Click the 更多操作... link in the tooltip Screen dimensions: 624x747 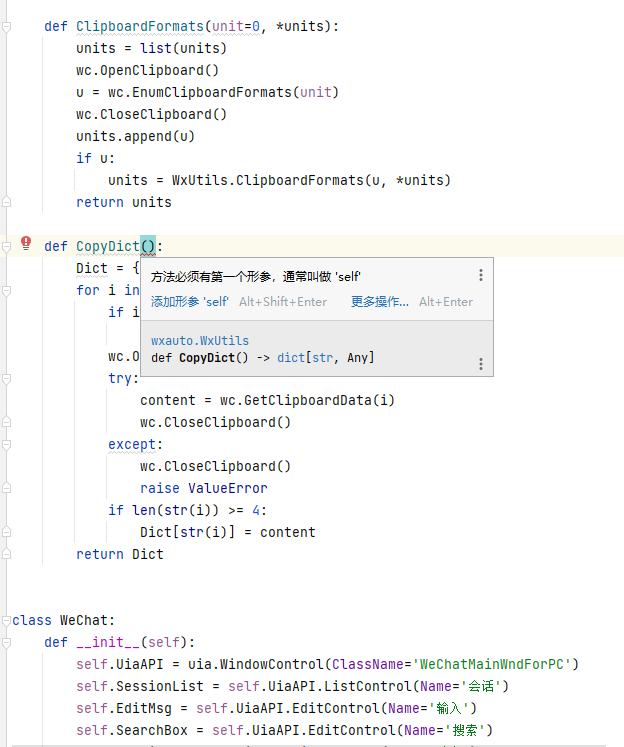380,302
